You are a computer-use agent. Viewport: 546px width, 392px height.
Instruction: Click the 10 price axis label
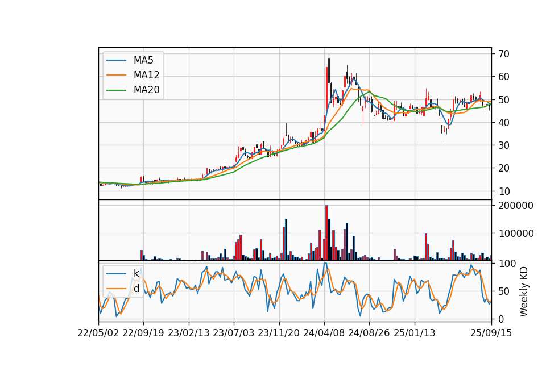tap(504, 191)
